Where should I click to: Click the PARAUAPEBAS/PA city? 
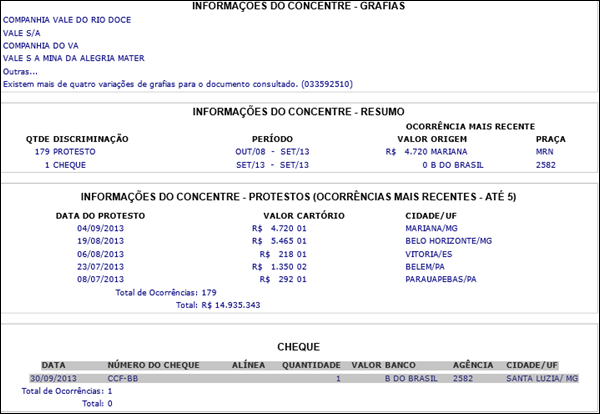click(441, 279)
